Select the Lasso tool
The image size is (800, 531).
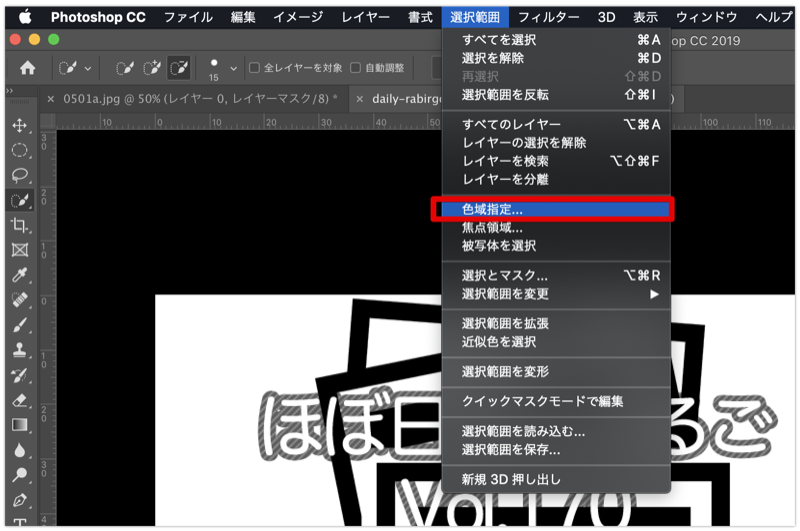tap(19, 175)
